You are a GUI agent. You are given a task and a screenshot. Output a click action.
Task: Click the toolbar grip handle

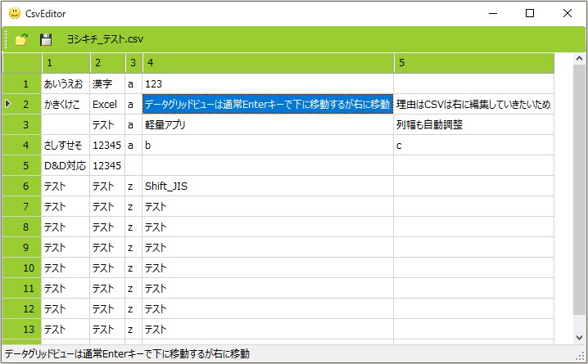click(x=6, y=39)
